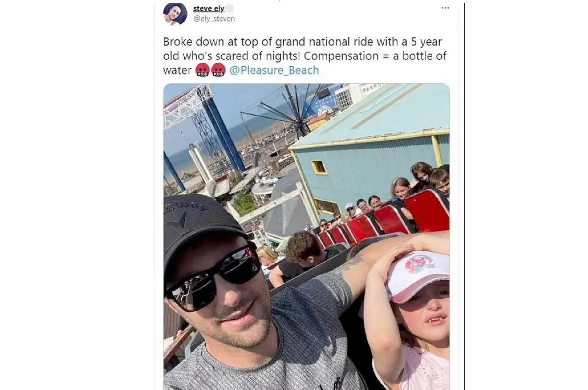Click the tweet text starting 'Broke down'
This screenshot has height=390, width=588.
click(305, 56)
